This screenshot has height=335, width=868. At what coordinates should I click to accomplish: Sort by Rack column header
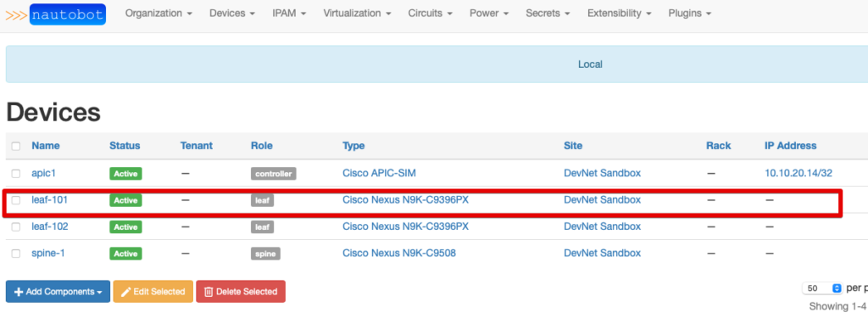tap(719, 146)
